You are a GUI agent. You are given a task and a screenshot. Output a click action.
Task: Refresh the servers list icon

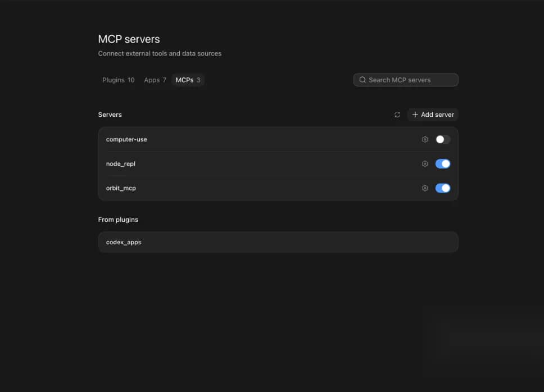point(397,115)
